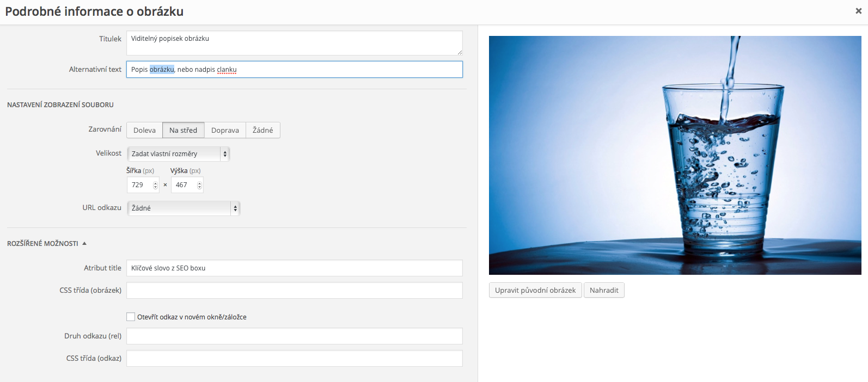The height and width of the screenshot is (382, 868).
Task: Close the image details dialog
Action: (858, 11)
